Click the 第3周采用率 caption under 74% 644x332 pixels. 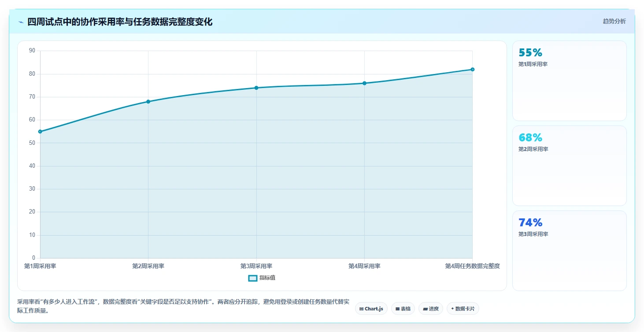point(533,234)
